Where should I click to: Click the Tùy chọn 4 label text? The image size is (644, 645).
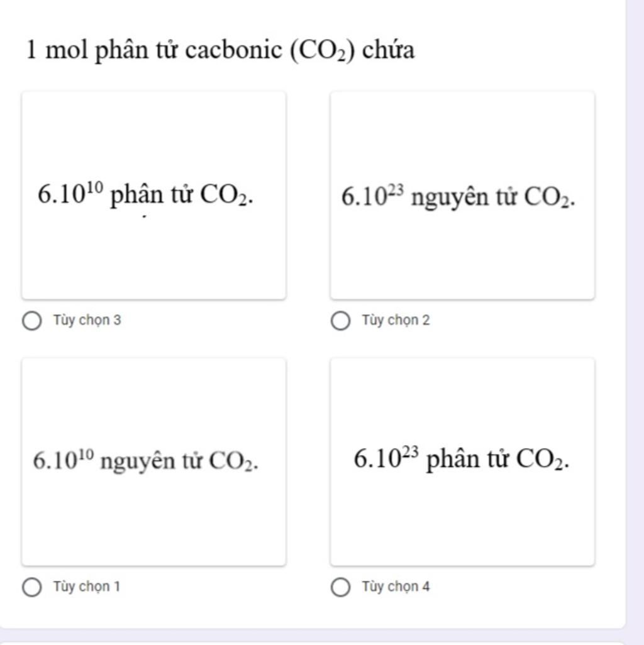[x=396, y=586]
